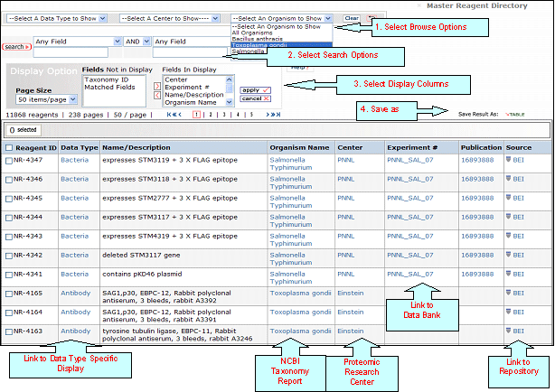The height and width of the screenshot is (392, 555).
Task: Open the Select A Data Type dropdown
Action: click(x=54, y=18)
